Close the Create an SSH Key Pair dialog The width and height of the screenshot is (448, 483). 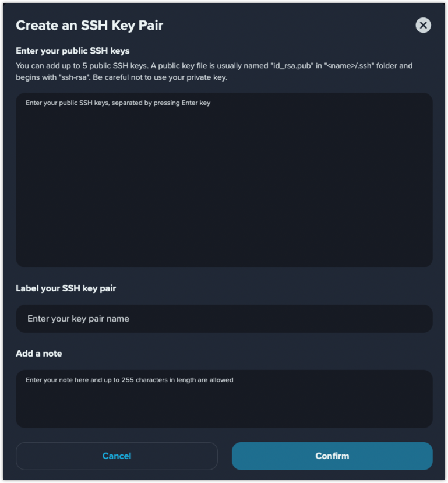coord(423,25)
